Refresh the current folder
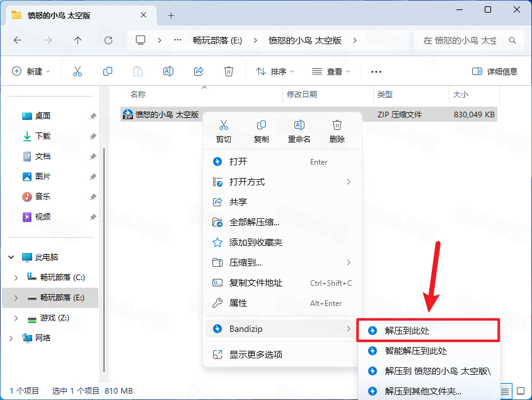This screenshot has width=532, height=400. 108,40
